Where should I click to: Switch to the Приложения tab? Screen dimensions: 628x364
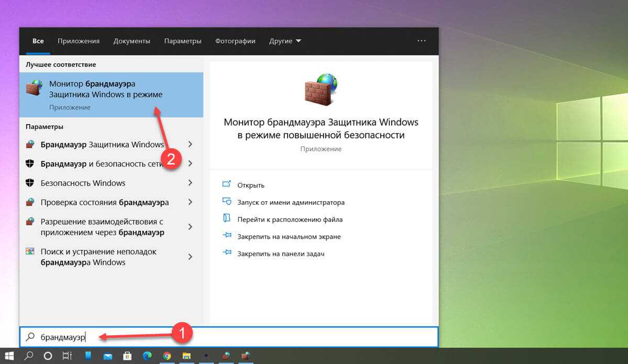pos(79,41)
